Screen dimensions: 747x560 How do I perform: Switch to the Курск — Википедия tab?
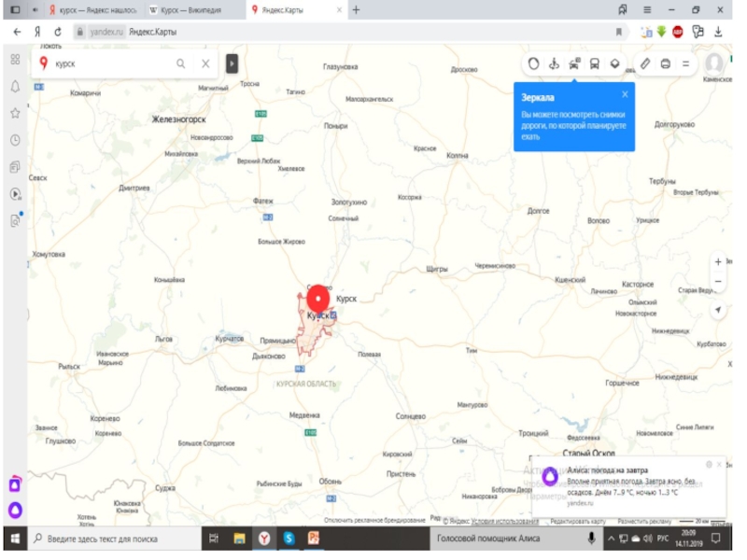[191, 9]
